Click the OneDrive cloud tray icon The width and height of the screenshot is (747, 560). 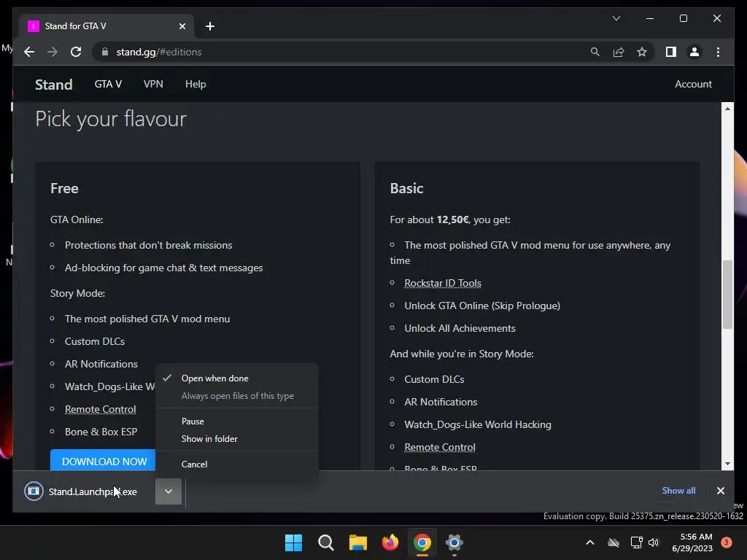614,542
